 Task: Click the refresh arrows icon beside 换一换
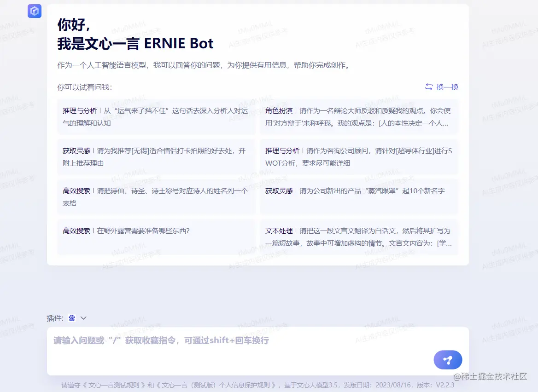[429, 87]
